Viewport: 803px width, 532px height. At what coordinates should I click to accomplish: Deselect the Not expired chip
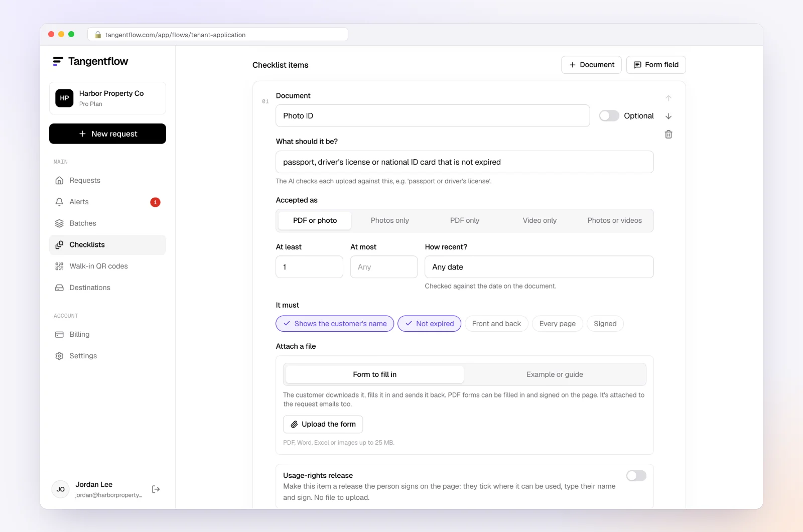429,324
